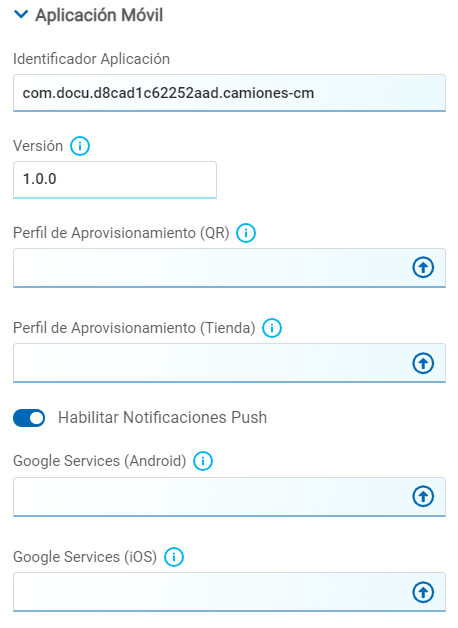Click the Habilitar Notificaciones Push label

click(163, 418)
